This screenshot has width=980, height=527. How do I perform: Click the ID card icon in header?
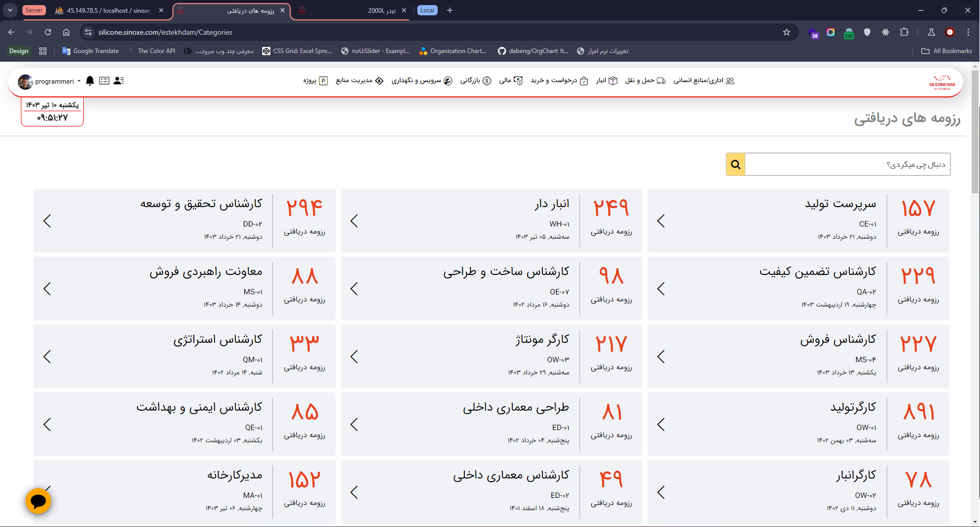(x=104, y=81)
